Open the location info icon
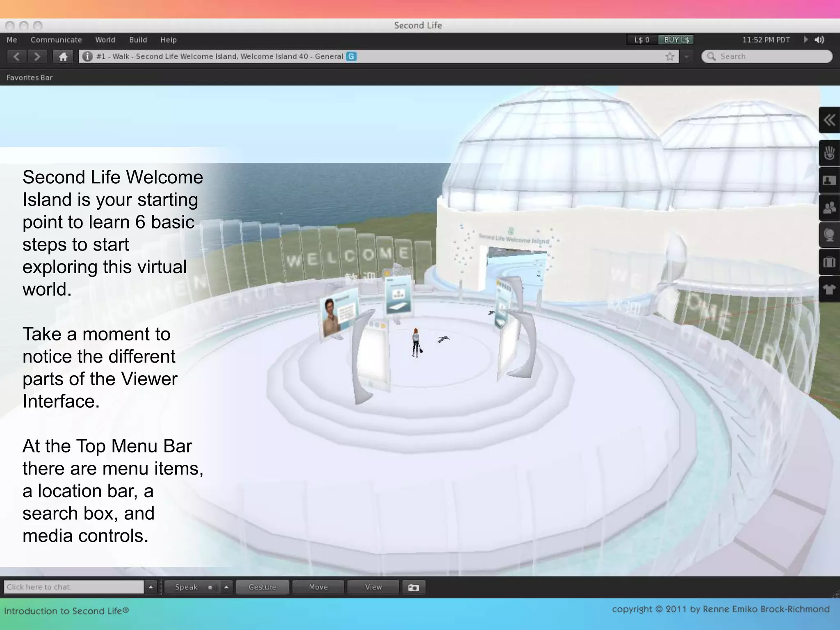The height and width of the screenshot is (630, 840). pos(87,56)
